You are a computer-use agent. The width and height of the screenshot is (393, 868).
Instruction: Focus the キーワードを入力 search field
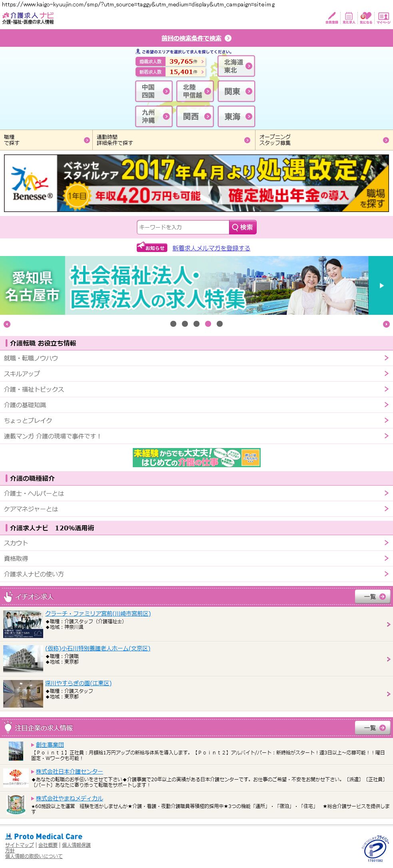[x=183, y=227]
